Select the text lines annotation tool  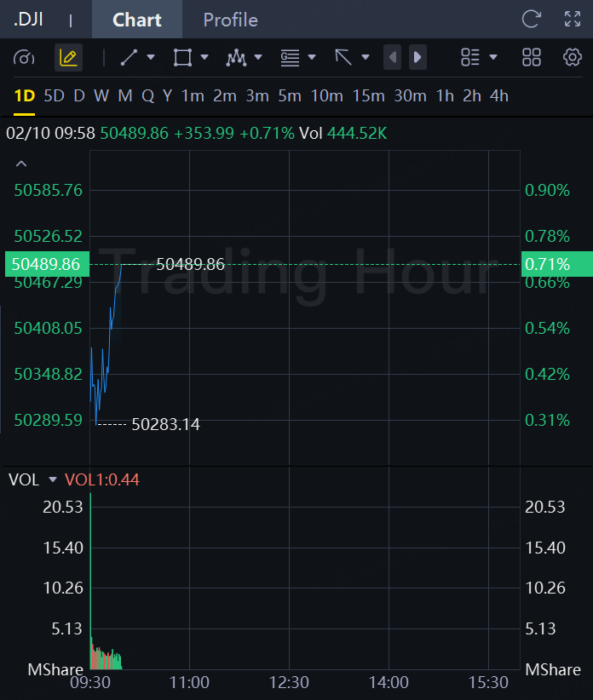pos(290,58)
